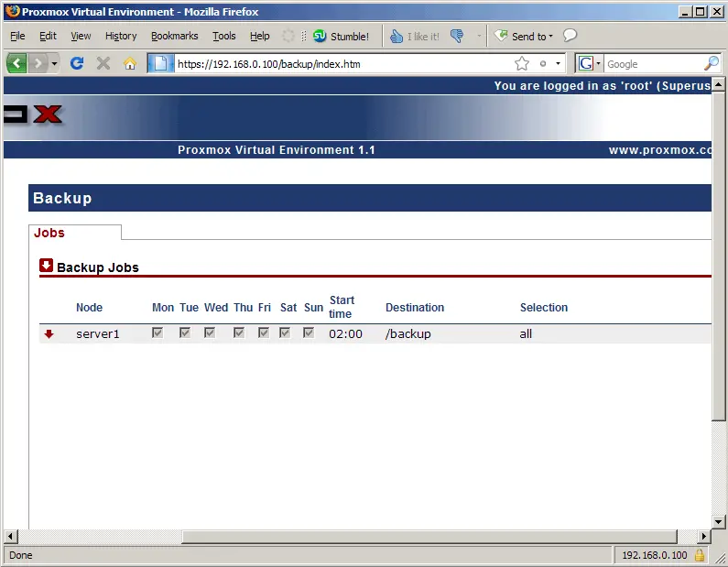
Task: Open the speech bubble comments icon
Action: coord(570,36)
